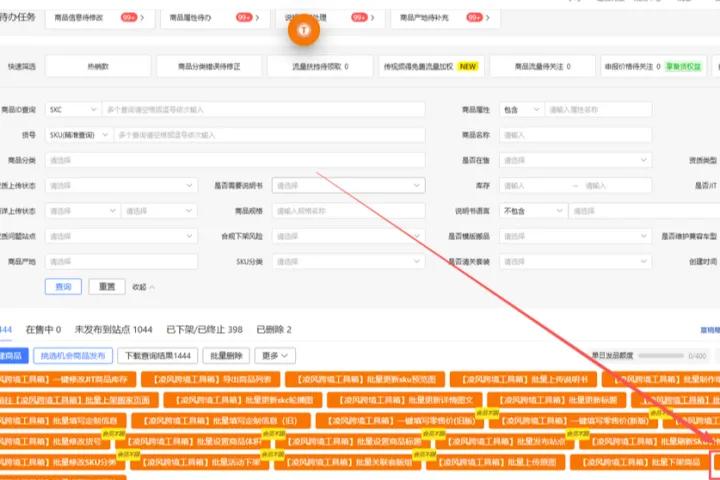Open the 更多 dropdown menu
720x480 pixels.
(x=275, y=355)
